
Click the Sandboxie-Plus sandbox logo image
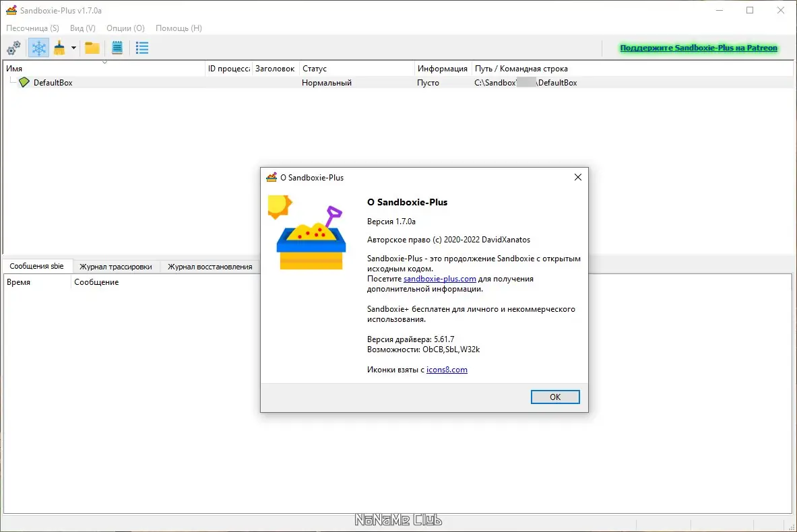click(308, 233)
